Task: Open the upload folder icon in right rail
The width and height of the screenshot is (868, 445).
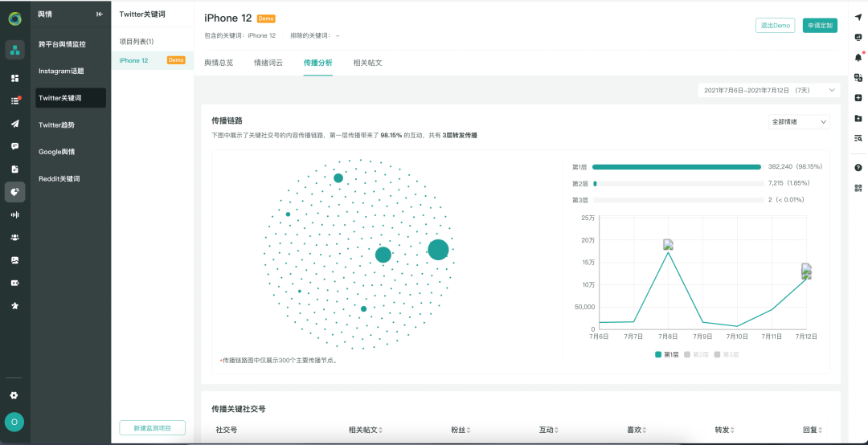Action: point(858,118)
